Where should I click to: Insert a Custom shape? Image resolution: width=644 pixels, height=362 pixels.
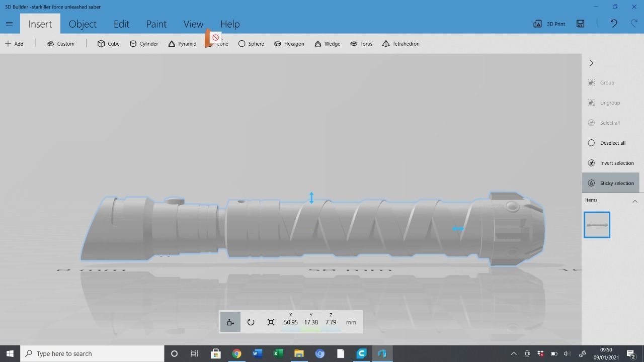[x=60, y=44]
